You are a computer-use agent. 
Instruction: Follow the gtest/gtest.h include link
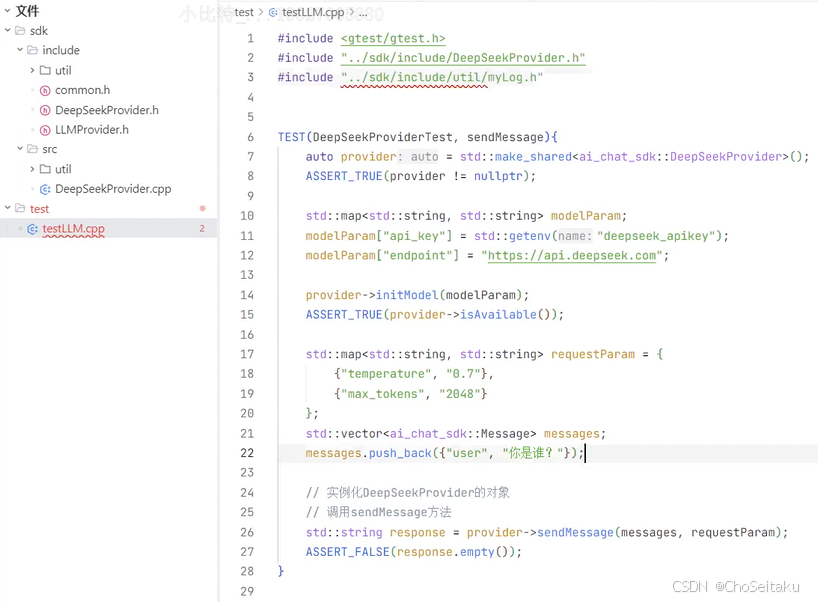point(393,39)
